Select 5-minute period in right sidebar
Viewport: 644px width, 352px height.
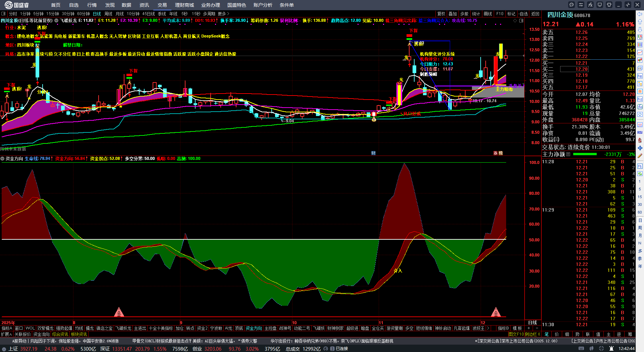click(x=640, y=189)
